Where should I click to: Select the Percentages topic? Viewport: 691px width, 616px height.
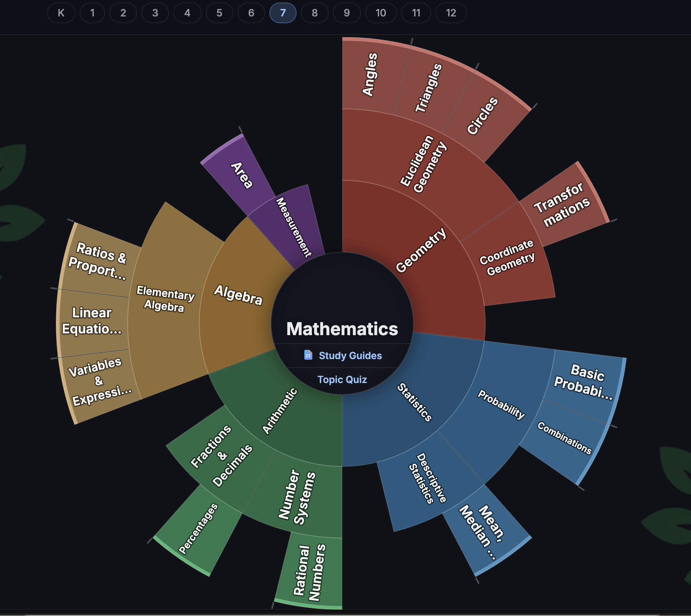coord(198,529)
